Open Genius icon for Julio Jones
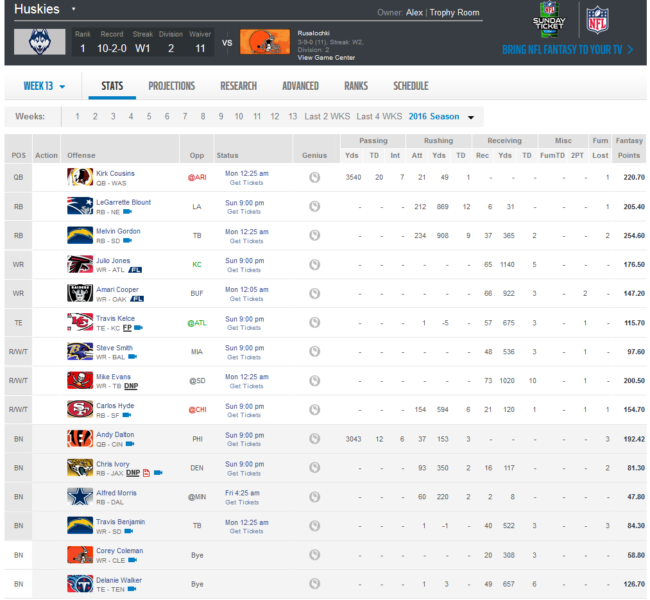The height and width of the screenshot is (600, 650). pos(314,265)
